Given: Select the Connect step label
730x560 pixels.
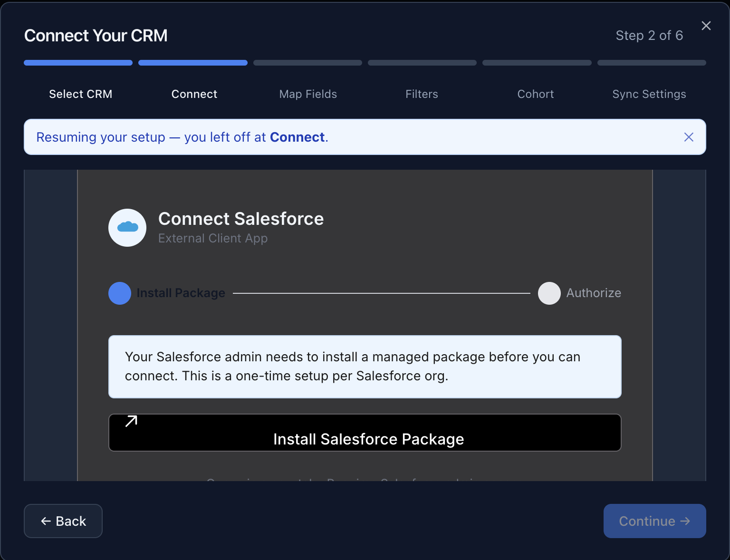Looking at the screenshot, I should pos(194,94).
